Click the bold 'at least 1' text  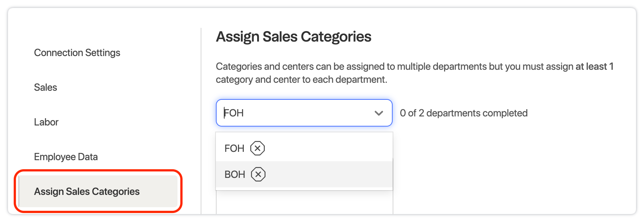coord(594,67)
